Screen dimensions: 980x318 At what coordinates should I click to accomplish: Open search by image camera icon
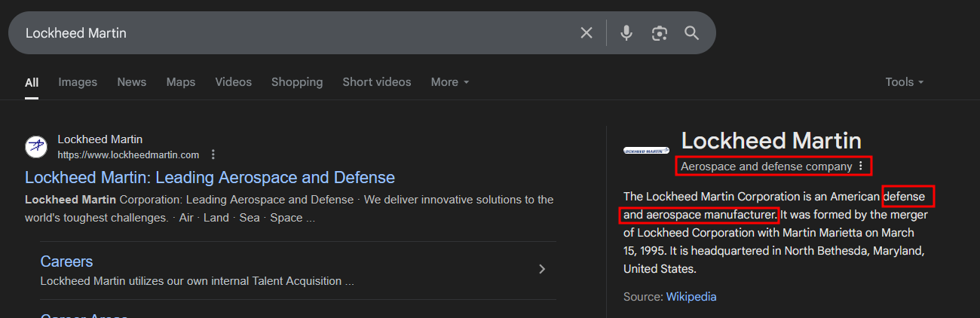point(660,33)
